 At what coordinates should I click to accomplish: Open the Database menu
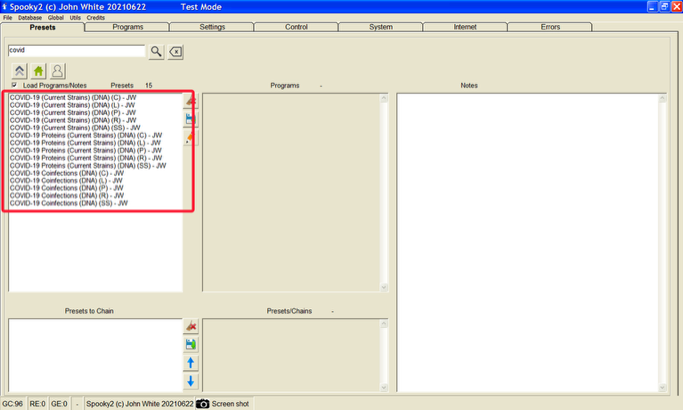coord(30,18)
